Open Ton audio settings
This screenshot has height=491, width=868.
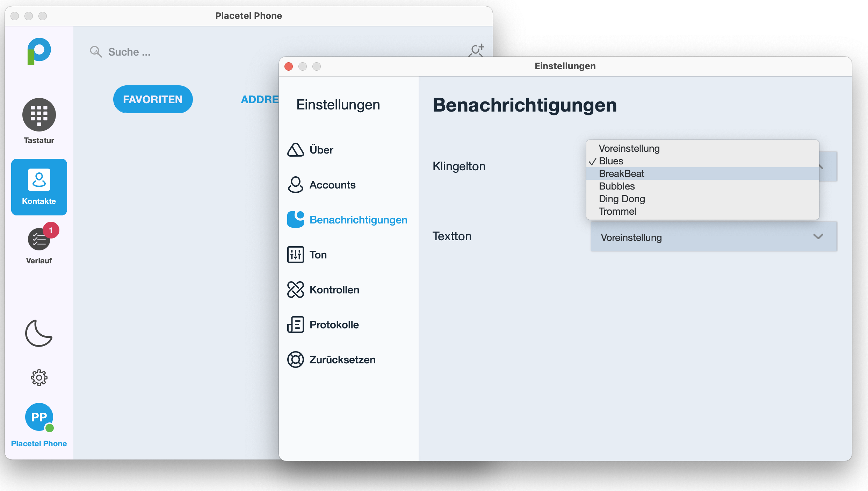317,255
